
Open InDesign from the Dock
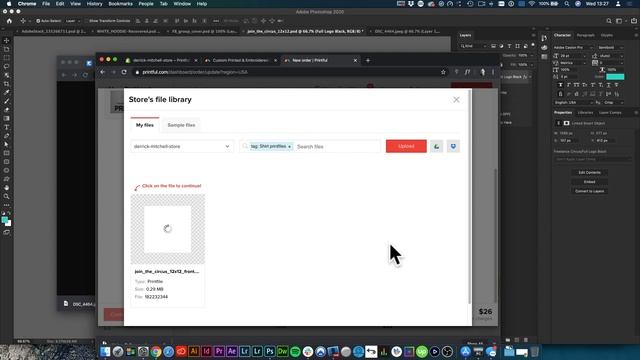[207, 351]
